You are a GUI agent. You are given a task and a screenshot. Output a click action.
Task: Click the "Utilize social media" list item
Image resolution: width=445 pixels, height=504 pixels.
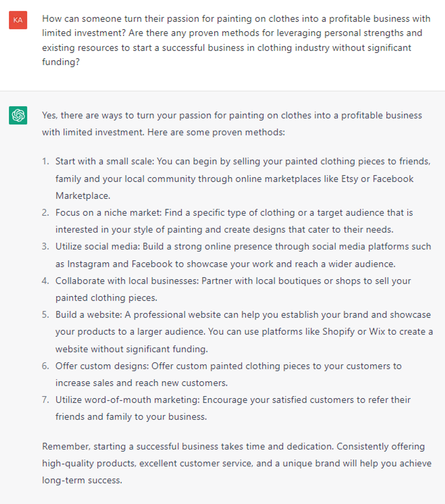tap(243, 255)
